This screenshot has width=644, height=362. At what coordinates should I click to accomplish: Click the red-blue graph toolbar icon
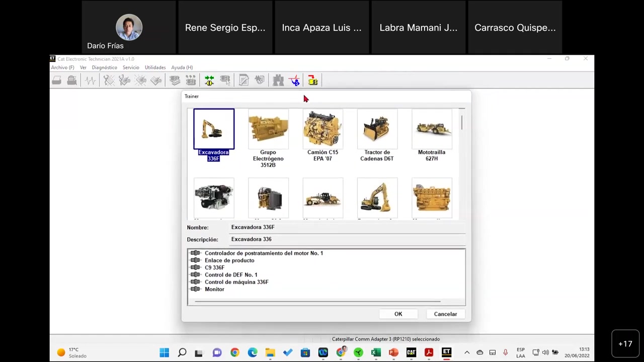point(295,80)
